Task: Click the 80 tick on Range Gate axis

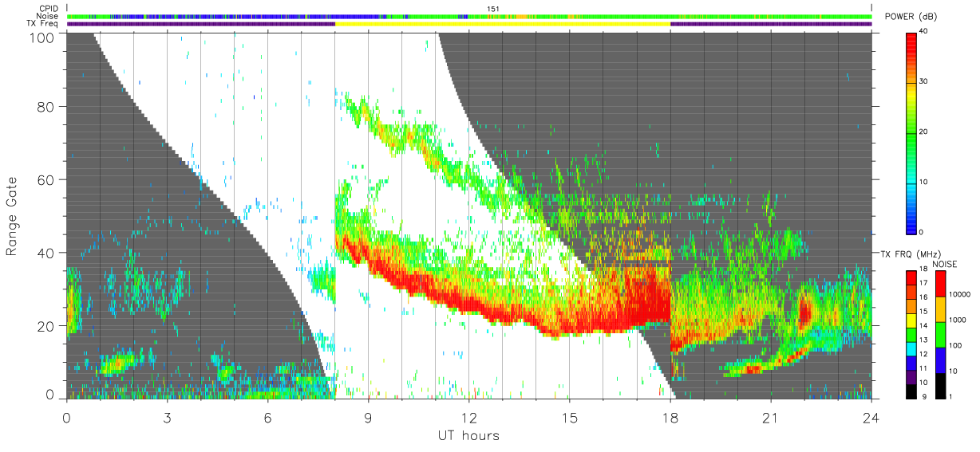Action: click(x=48, y=107)
